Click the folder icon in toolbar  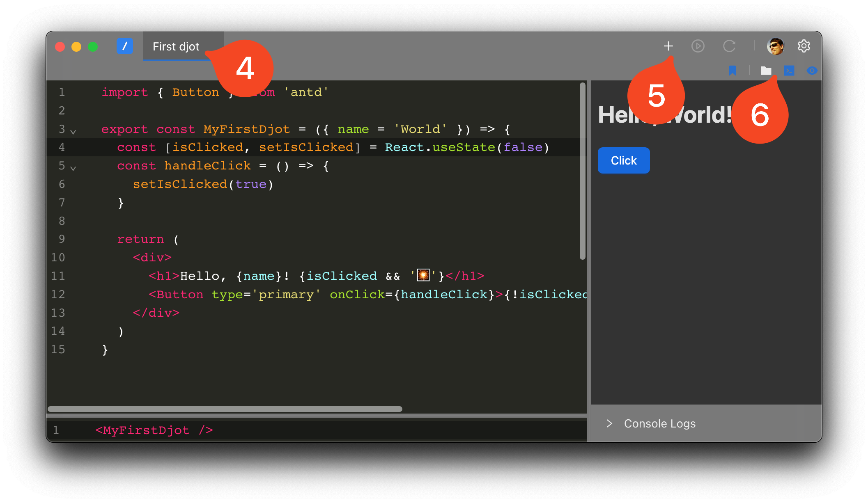tap(766, 71)
